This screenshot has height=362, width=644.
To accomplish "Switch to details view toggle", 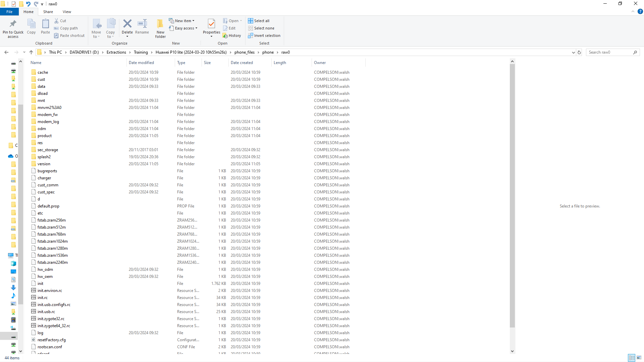I will [x=632, y=358].
